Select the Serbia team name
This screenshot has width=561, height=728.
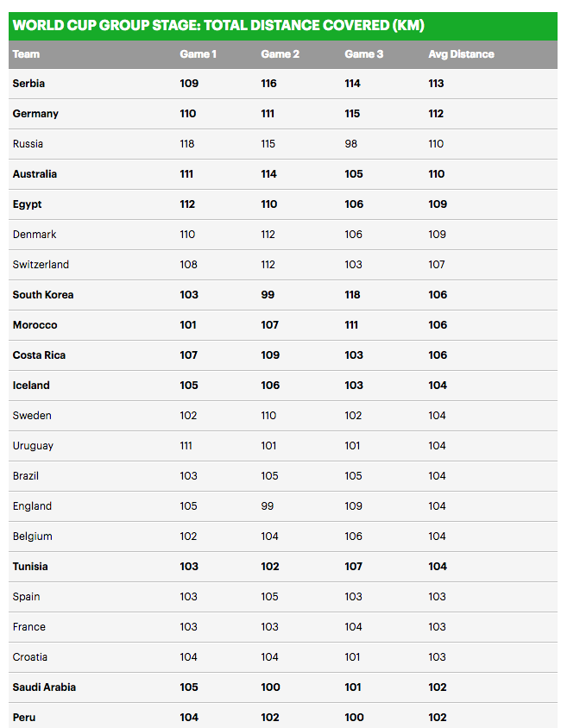[x=28, y=84]
